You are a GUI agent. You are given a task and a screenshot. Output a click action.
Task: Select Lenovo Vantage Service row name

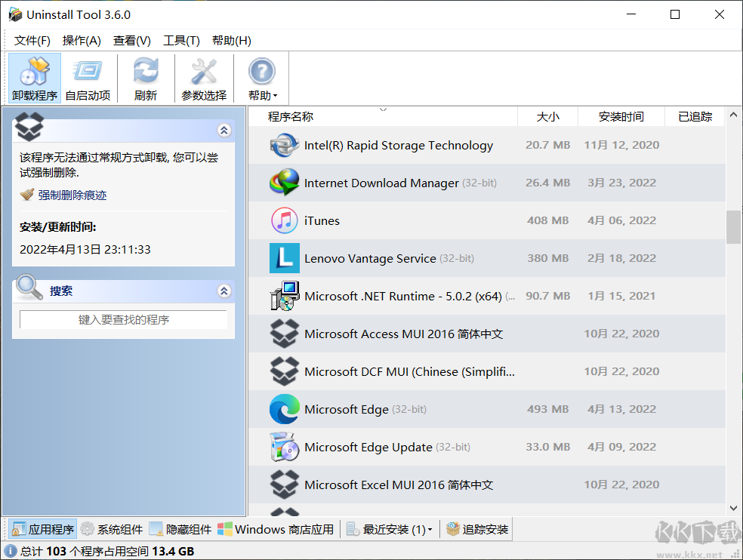point(370,259)
